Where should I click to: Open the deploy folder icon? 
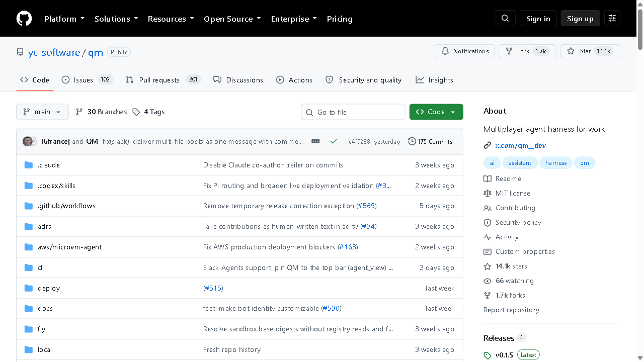click(x=29, y=288)
